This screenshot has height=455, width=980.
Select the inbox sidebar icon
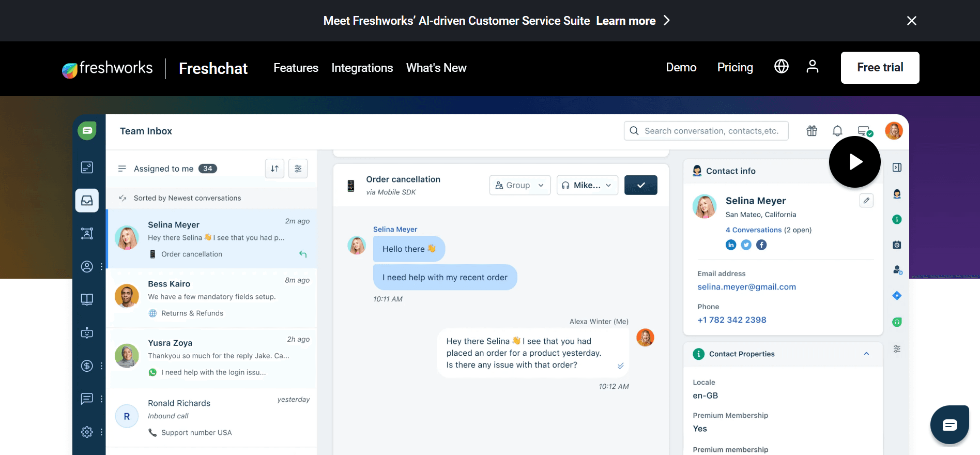tap(87, 201)
